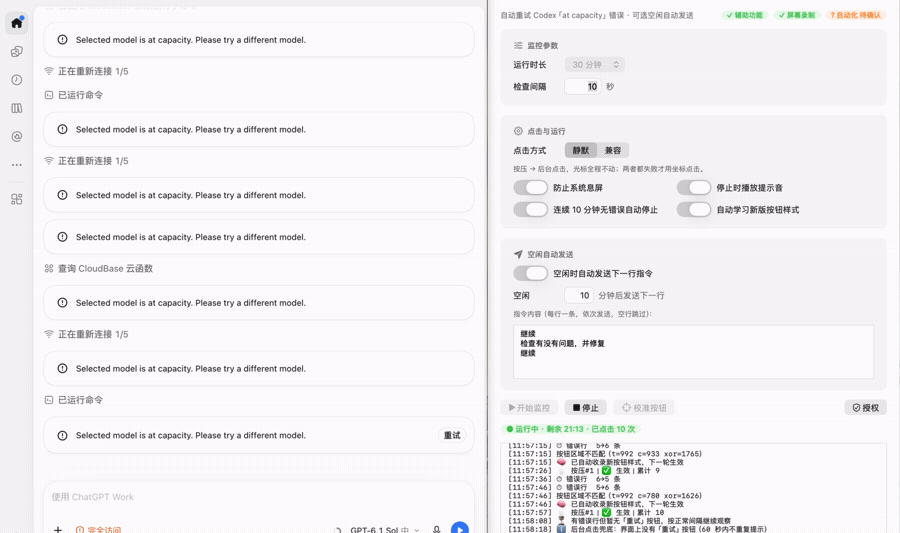Image resolution: width=900 pixels, height=533 pixels.
Task: Open the stacked-cubes icon in left sidebar
Action: click(x=17, y=52)
